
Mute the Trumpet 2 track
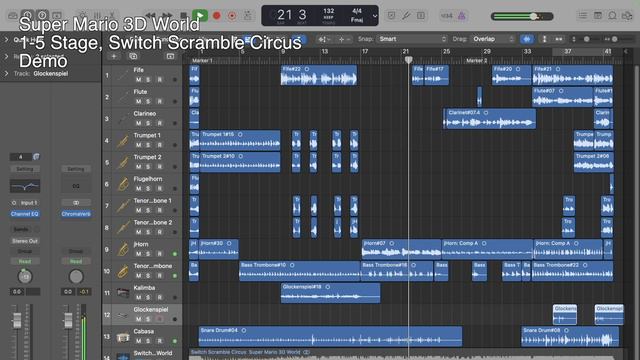[x=138, y=167]
